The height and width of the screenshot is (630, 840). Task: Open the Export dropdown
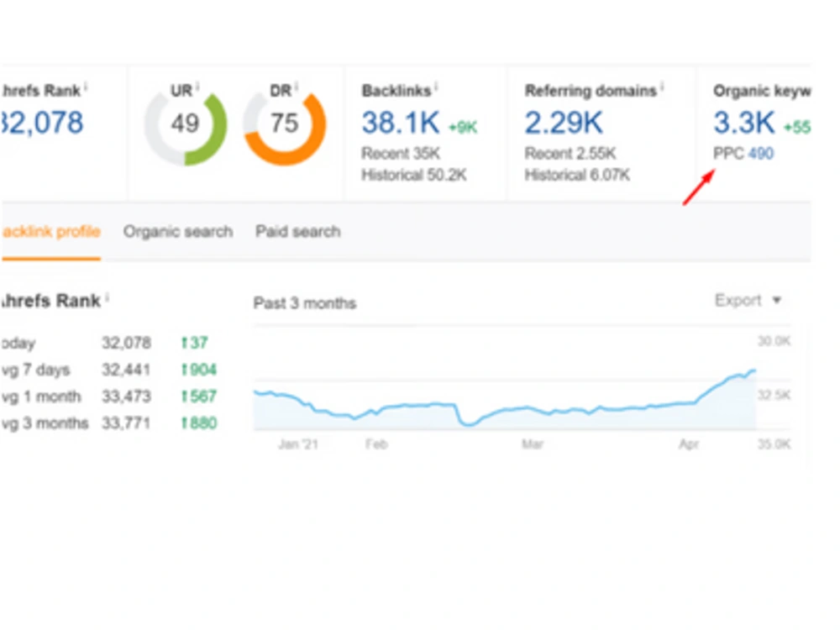point(748,300)
